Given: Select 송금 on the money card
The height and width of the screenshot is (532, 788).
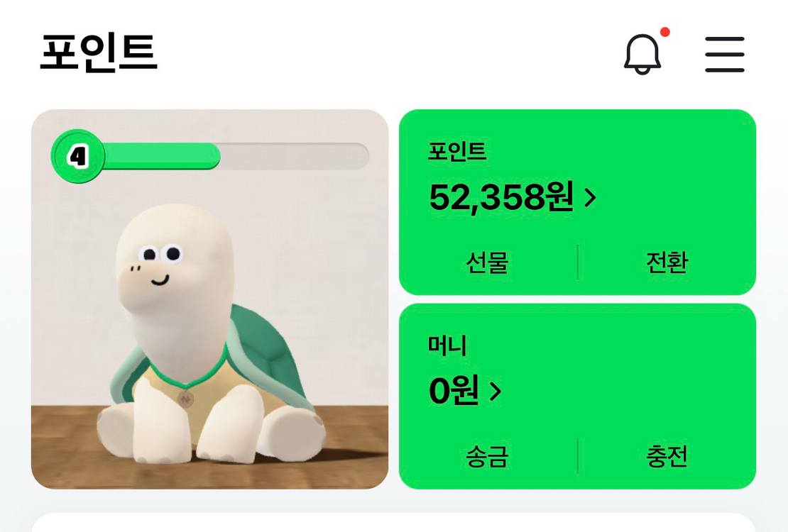Looking at the screenshot, I should pyautogui.click(x=487, y=456).
